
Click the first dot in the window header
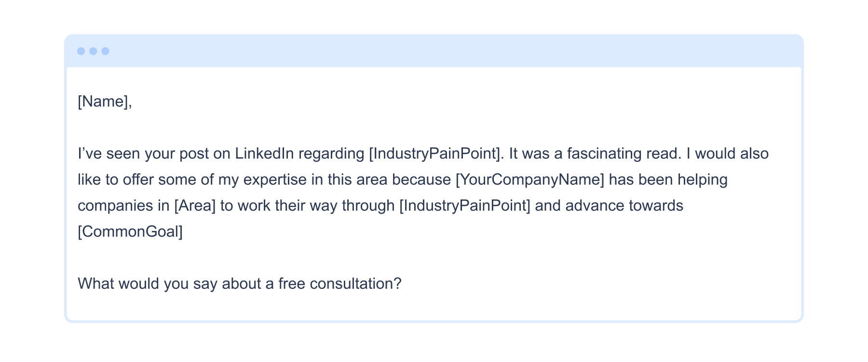81,51
